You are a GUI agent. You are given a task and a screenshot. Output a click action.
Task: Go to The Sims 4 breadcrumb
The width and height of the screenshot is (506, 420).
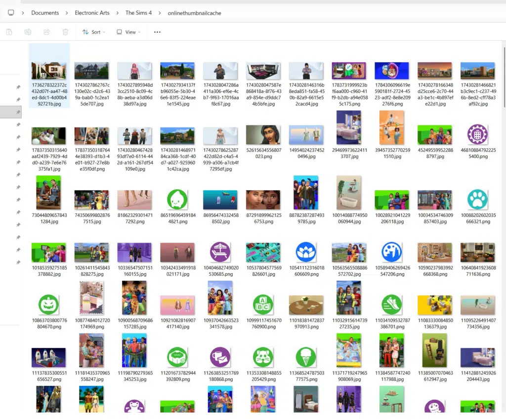[x=138, y=13]
